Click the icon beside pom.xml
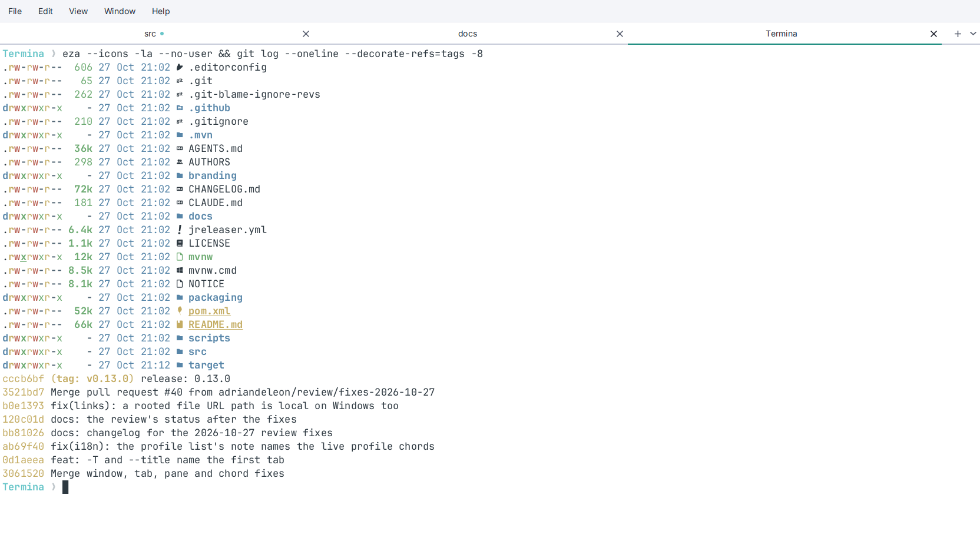This screenshot has height=551, width=980. 180,310
